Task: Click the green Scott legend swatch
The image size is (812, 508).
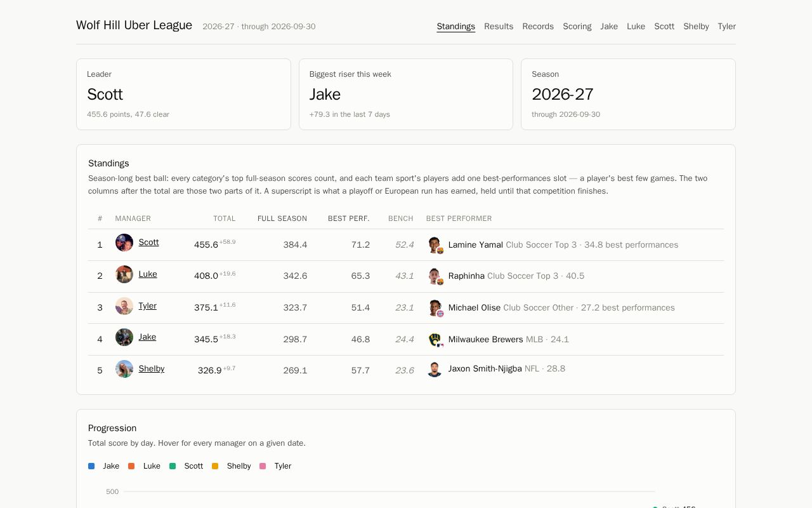Action: tap(173, 466)
